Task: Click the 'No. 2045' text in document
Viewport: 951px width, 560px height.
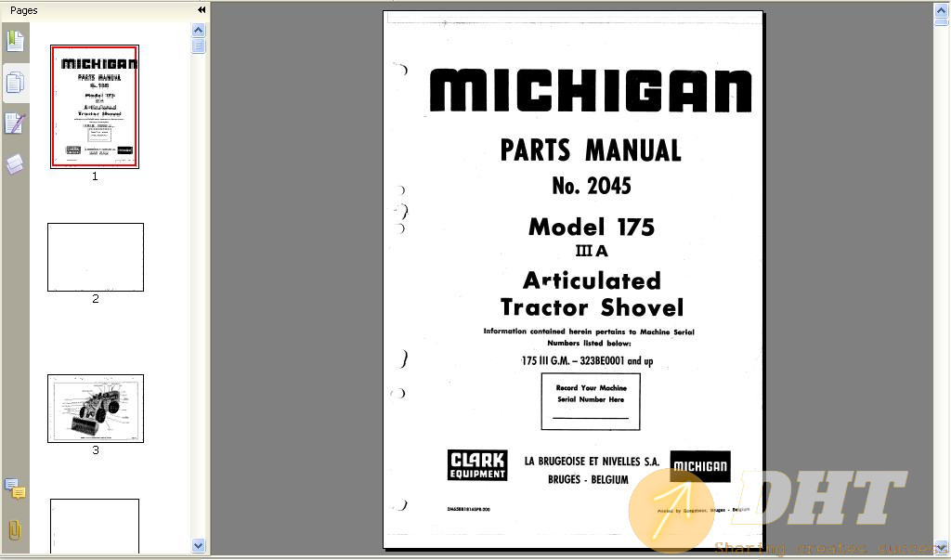Action: 592,186
